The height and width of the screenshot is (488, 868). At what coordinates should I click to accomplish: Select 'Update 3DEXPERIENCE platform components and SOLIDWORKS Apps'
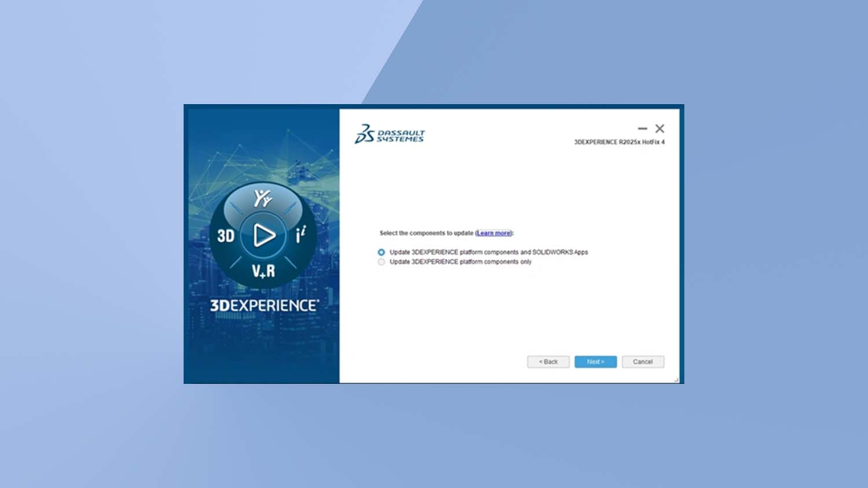381,252
